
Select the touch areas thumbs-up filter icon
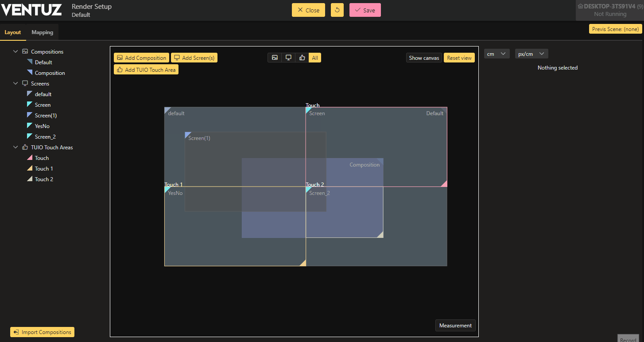click(302, 58)
